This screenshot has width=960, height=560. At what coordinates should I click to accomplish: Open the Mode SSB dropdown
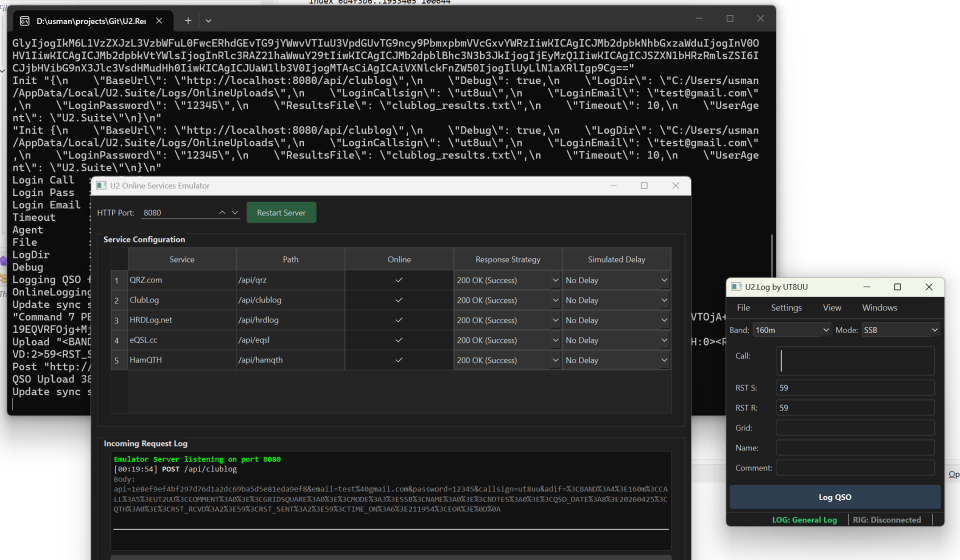[900, 330]
